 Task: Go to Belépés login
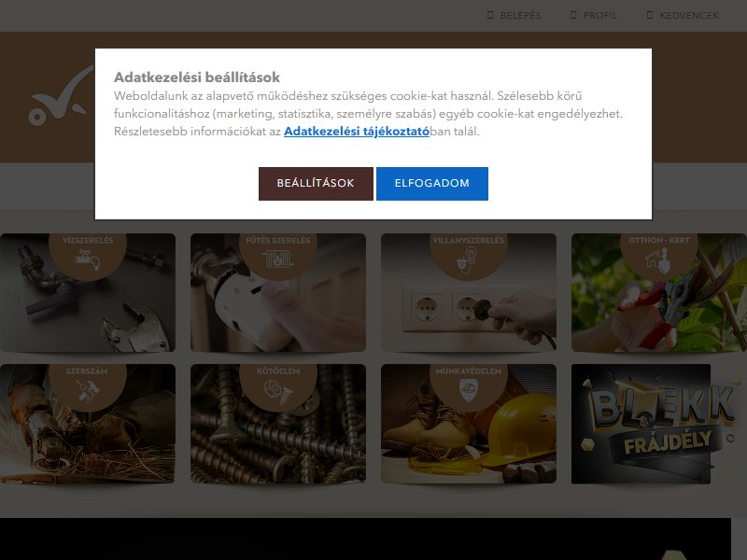514,15
